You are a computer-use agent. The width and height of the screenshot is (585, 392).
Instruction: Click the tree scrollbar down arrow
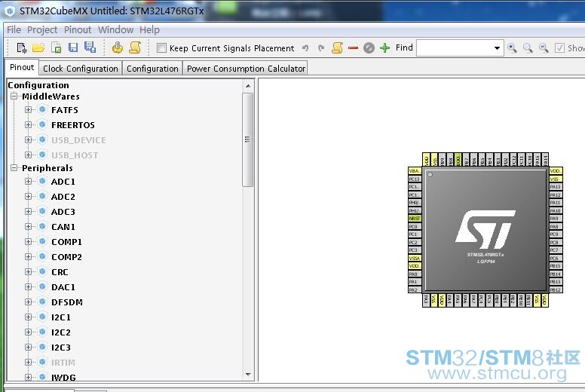tap(248, 374)
